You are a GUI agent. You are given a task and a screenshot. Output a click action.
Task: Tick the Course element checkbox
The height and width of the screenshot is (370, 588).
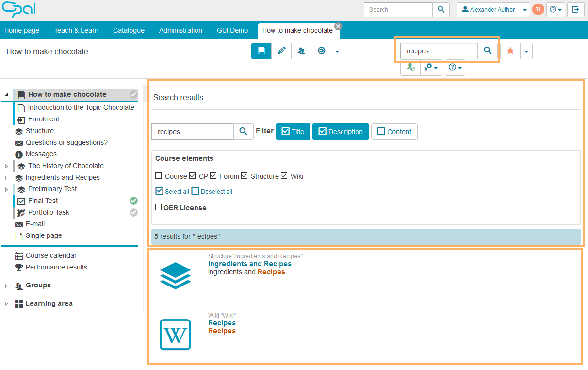click(x=159, y=176)
